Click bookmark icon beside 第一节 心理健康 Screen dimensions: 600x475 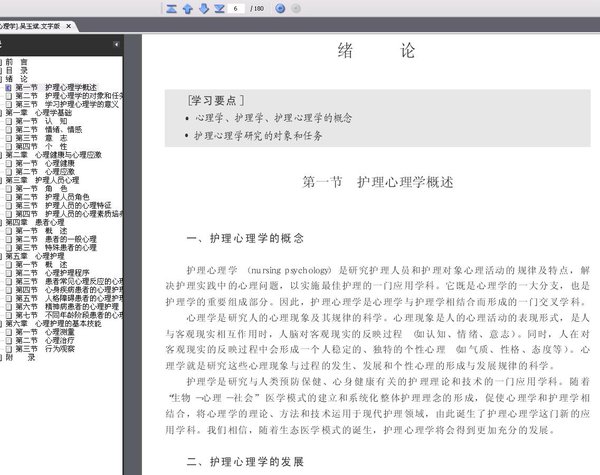pyautogui.click(x=9, y=163)
